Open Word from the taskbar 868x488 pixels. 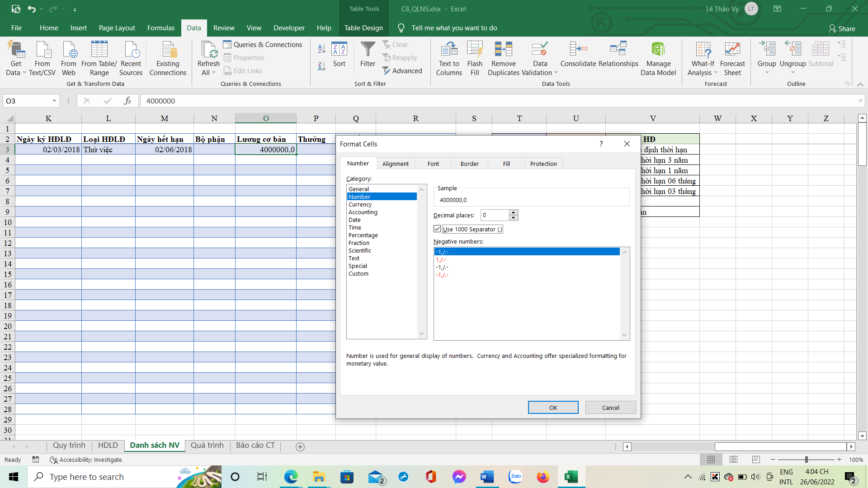coord(487,477)
